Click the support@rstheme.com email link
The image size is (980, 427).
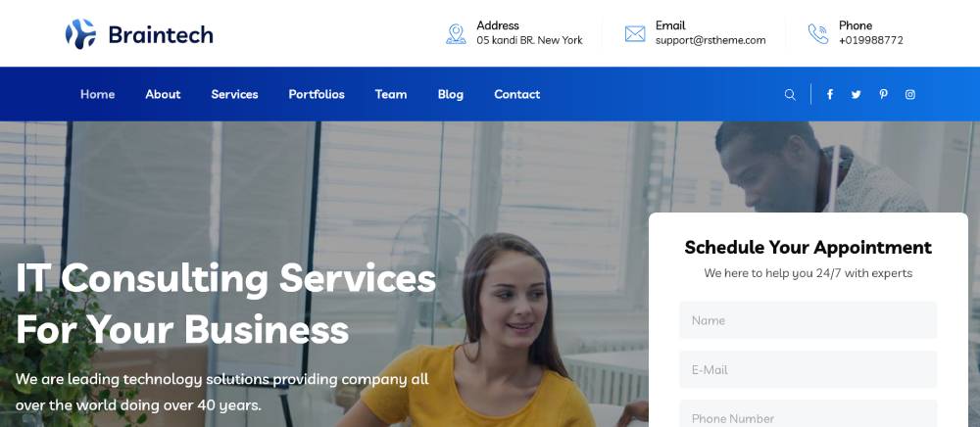coord(710,40)
